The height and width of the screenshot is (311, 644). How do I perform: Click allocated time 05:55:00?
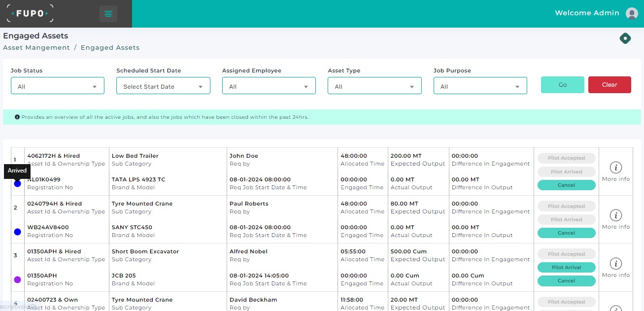pyautogui.click(x=353, y=251)
